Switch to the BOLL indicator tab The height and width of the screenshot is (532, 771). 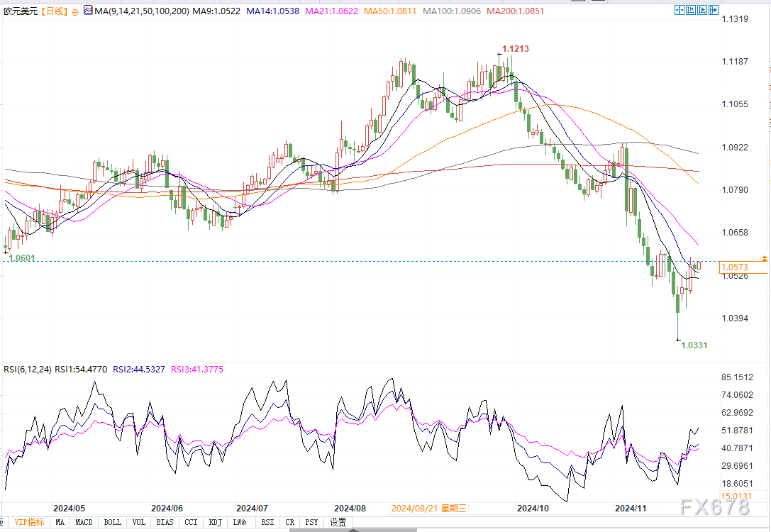coord(112,522)
